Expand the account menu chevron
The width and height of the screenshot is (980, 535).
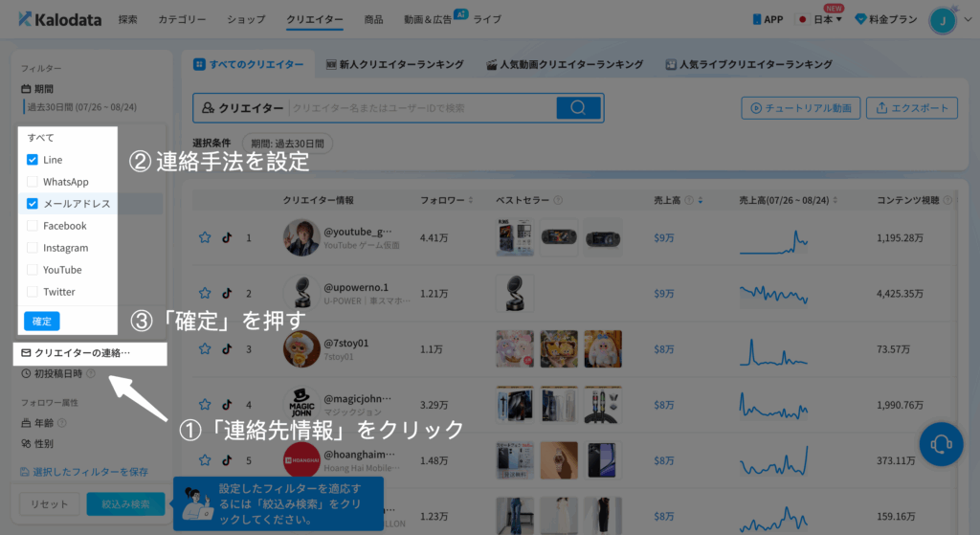[x=969, y=19]
